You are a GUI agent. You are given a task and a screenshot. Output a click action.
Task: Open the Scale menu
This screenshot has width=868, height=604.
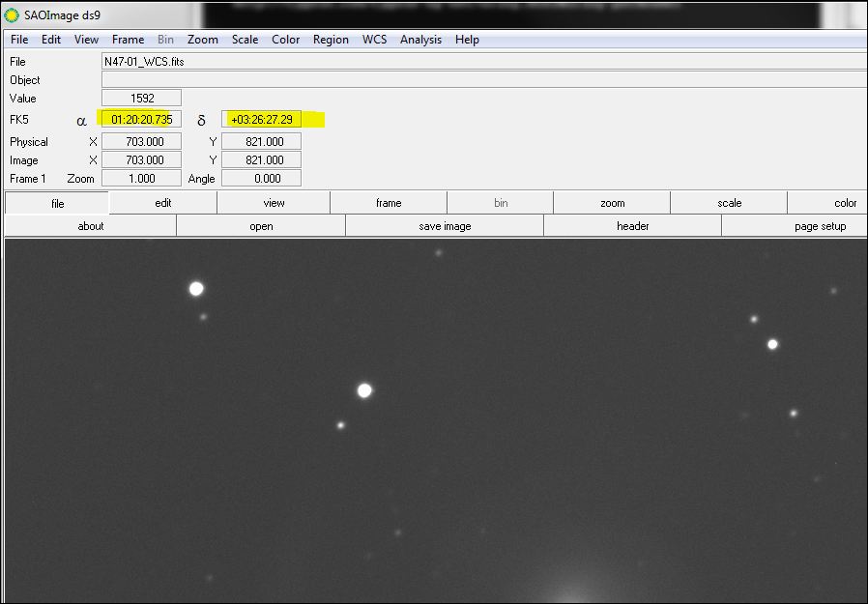tap(245, 40)
